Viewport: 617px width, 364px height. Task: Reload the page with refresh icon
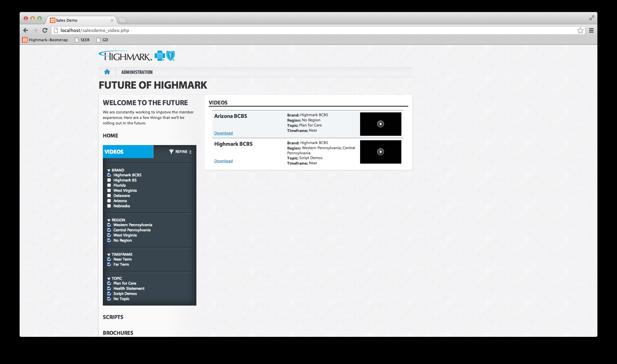click(x=45, y=30)
